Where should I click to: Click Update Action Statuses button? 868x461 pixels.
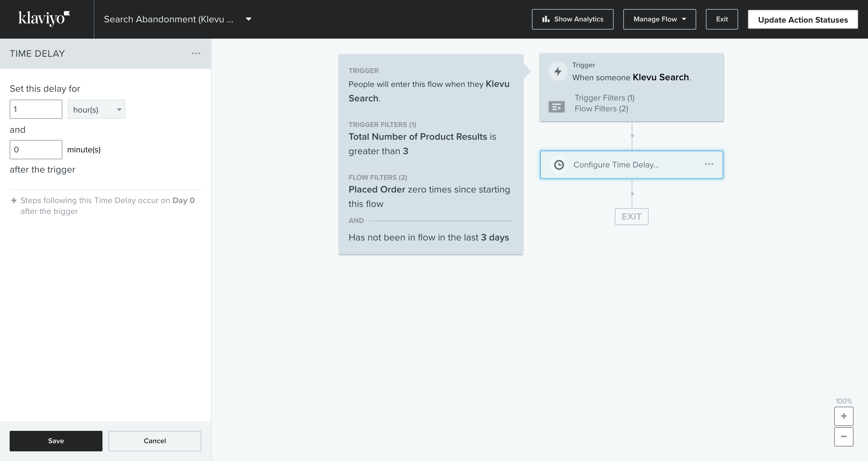tap(803, 20)
